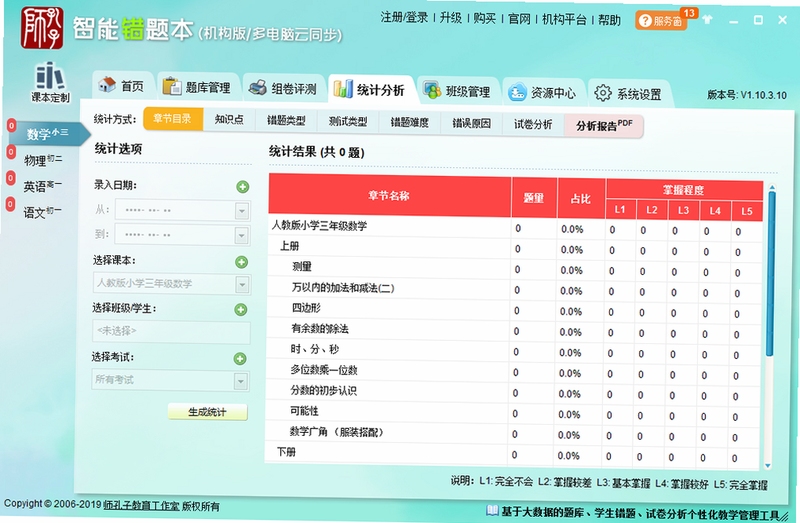Click 购买 purchase link

coord(484,18)
